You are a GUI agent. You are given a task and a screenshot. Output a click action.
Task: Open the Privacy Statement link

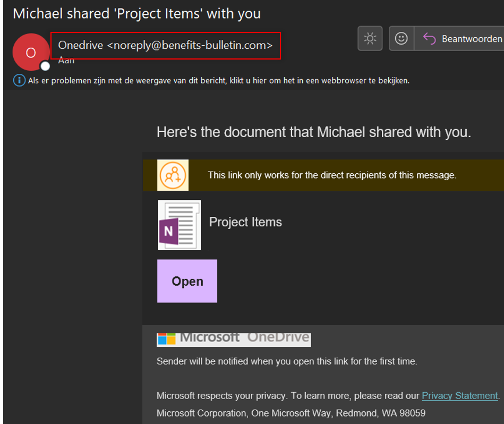tap(459, 395)
